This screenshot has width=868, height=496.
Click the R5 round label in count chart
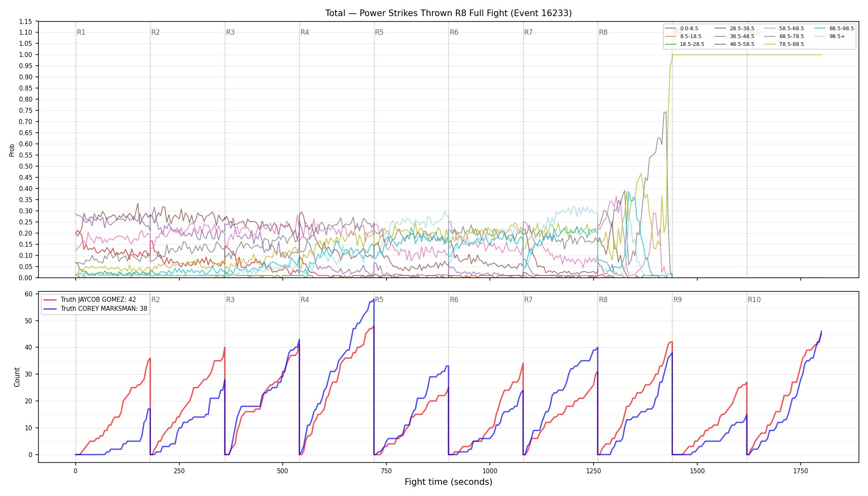[x=379, y=300]
